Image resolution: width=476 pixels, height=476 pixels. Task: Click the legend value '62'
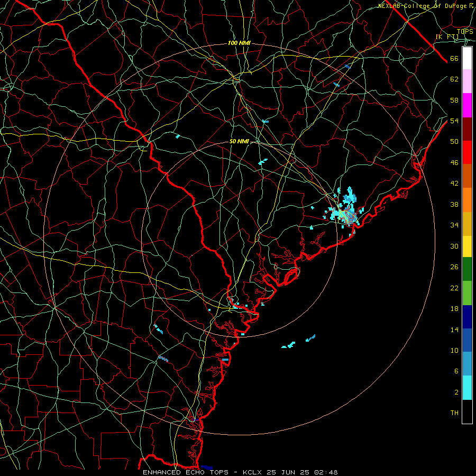coord(454,79)
